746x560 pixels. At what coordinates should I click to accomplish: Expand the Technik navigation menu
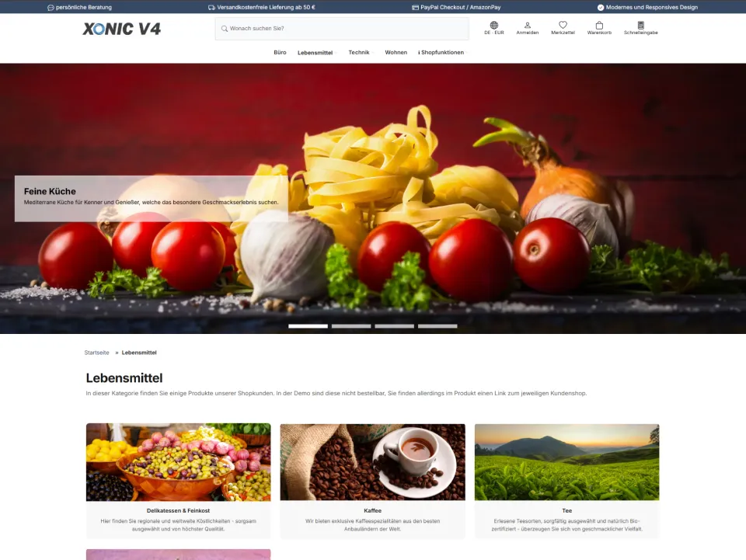pyautogui.click(x=361, y=52)
